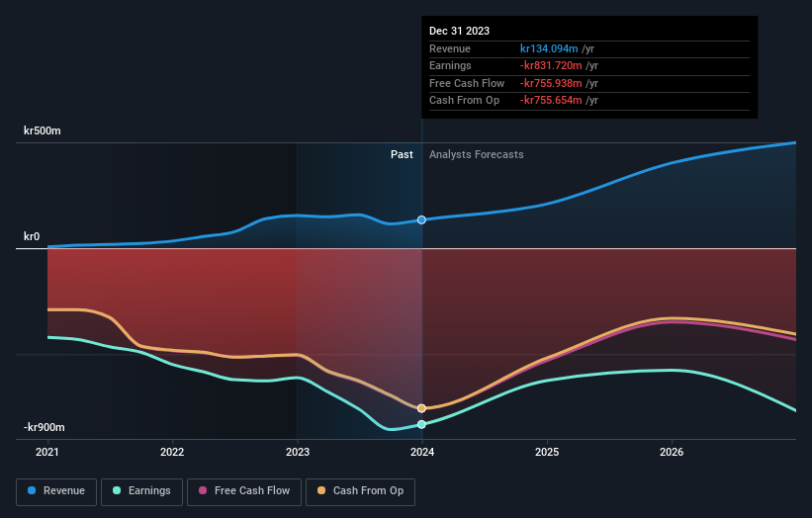Image resolution: width=812 pixels, height=518 pixels.
Task: Click the -kr900m y-axis label
Action: tap(45, 427)
